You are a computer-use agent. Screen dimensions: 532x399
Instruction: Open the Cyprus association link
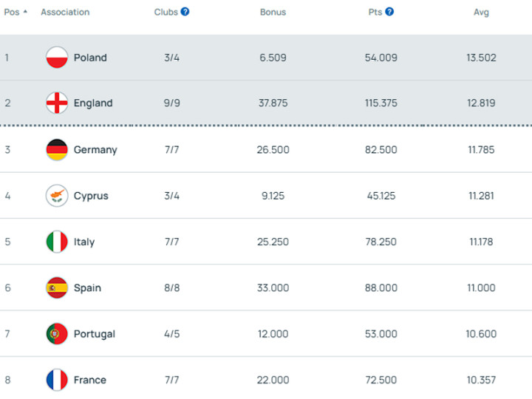pyautogui.click(x=91, y=196)
